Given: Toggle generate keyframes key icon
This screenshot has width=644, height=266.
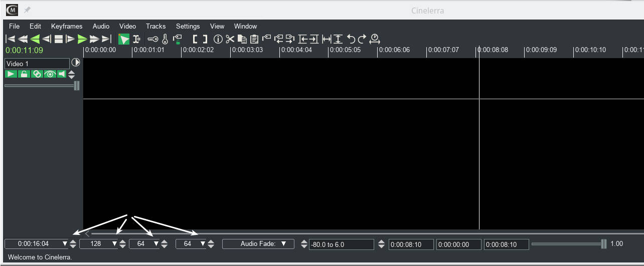Looking at the screenshot, I should [x=153, y=39].
